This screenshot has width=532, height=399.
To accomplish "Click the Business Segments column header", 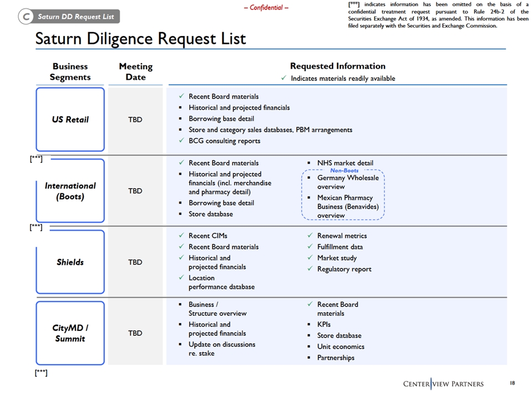I will (x=70, y=71).
